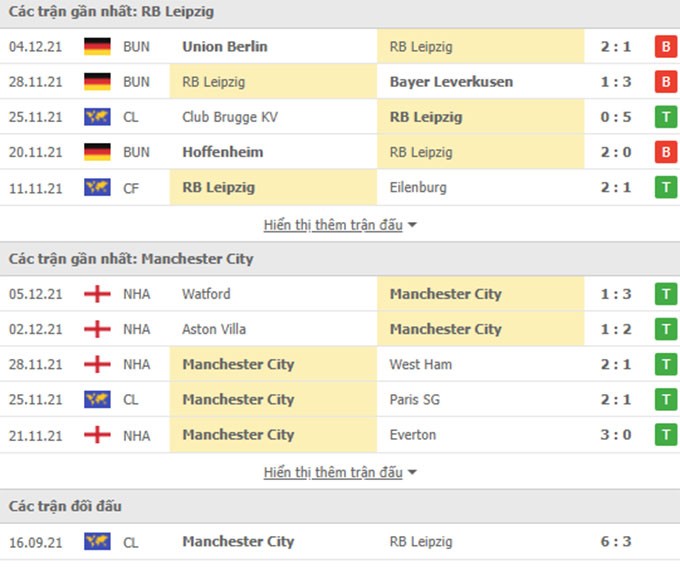Click the 'Các trận gần nhất: Manchester City' header
Image resolution: width=680 pixels, height=579 pixels.
[131, 259]
